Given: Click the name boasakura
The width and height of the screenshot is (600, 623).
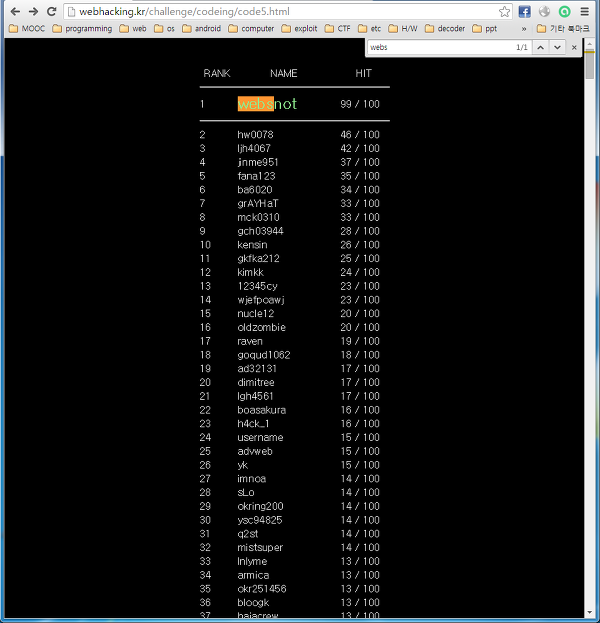Looking at the screenshot, I should click(x=261, y=410).
